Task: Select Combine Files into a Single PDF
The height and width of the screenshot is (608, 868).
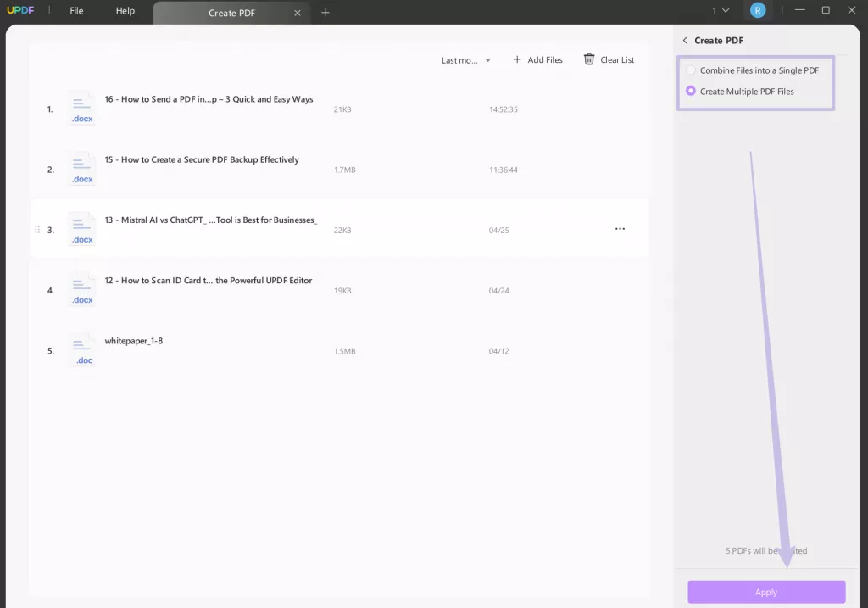Action: 691,70
